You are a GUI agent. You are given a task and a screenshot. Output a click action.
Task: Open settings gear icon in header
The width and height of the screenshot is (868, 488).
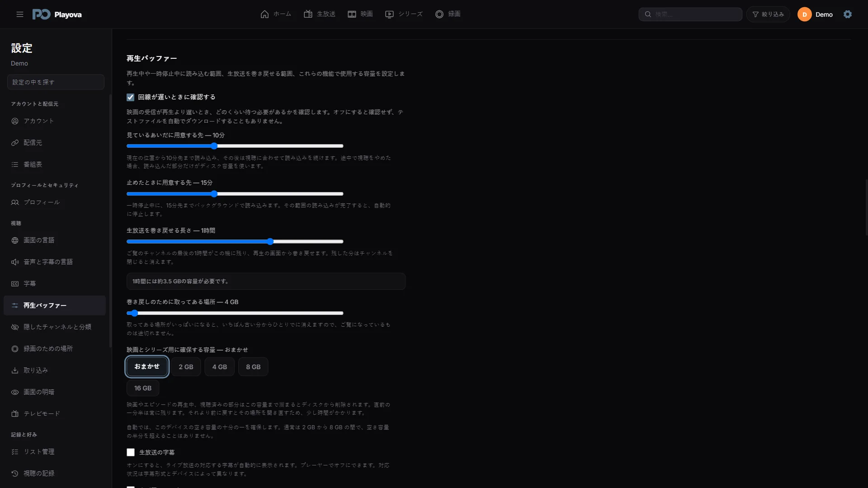tap(848, 14)
